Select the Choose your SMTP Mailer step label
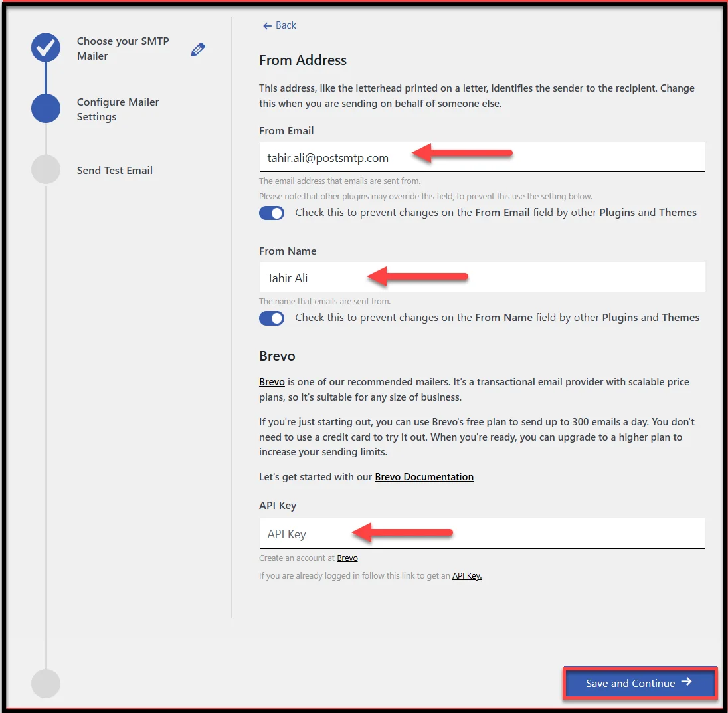This screenshot has height=713, width=728. click(x=123, y=48)
